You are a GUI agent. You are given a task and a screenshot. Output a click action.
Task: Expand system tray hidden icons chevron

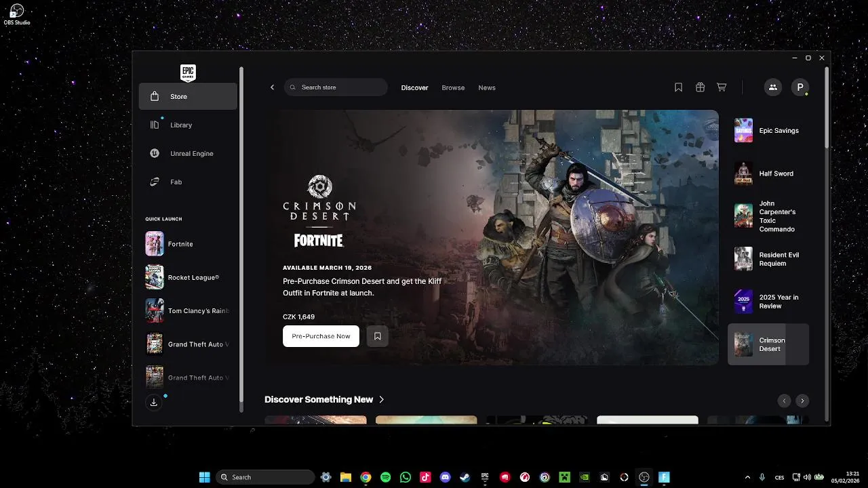click(x=748, y=477)
